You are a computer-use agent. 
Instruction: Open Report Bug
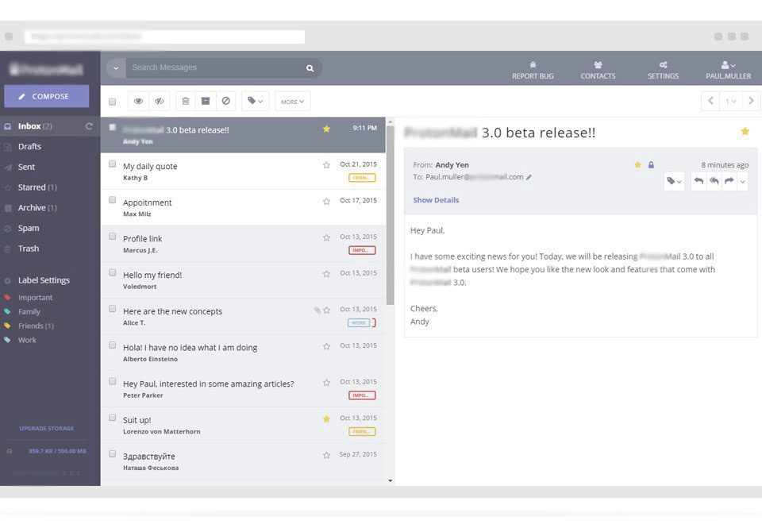[533, 71]
